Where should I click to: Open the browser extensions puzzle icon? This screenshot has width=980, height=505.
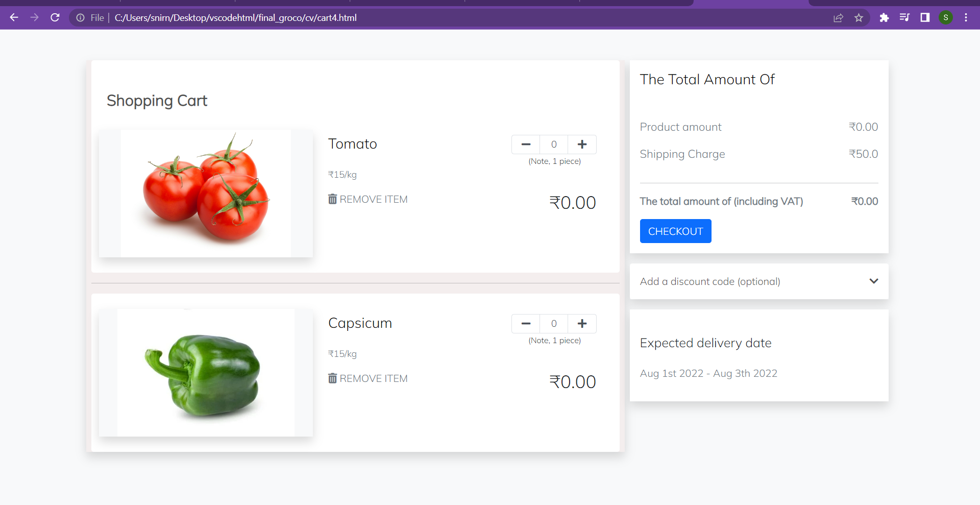[x=884, y=17]
